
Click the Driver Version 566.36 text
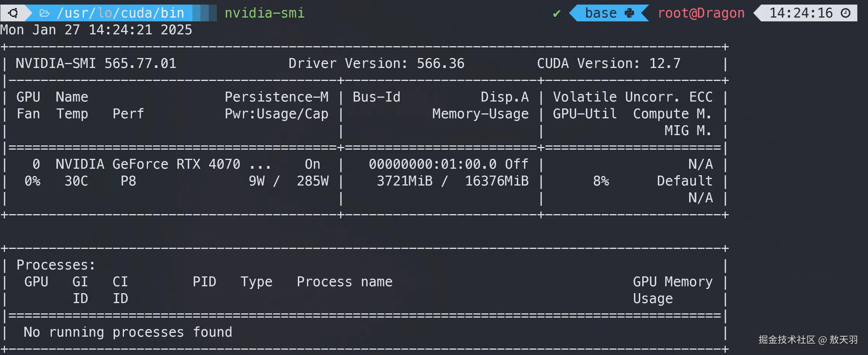(x=376, y=63)
